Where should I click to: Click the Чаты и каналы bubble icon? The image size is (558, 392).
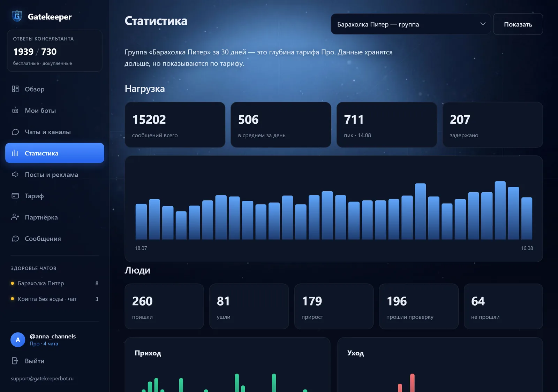point(15,132)
